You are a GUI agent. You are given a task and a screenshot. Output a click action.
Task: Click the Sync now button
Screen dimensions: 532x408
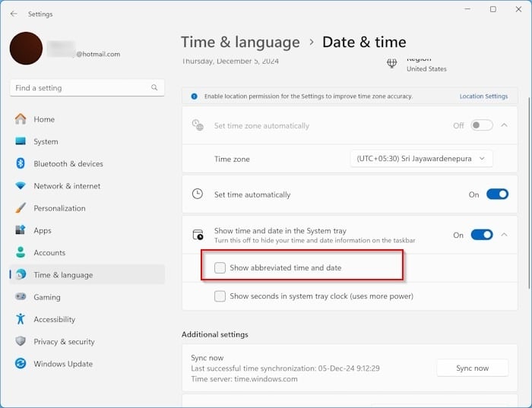point(472,368)
